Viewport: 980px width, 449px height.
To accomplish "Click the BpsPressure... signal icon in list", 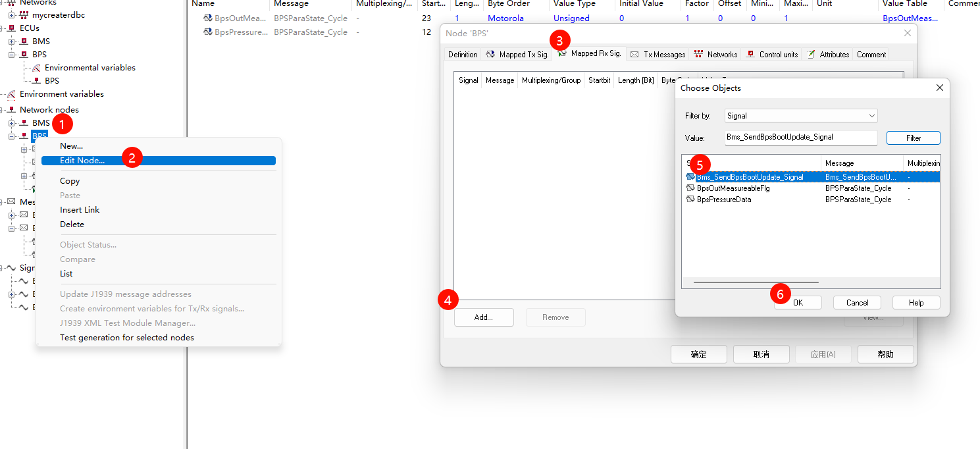I will 209,32.
